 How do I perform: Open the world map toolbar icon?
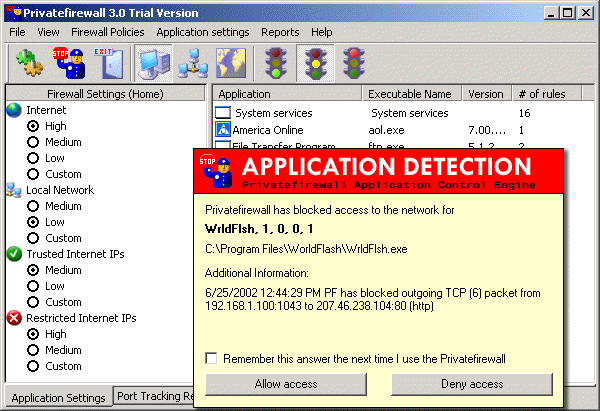[x=231, y=63]
